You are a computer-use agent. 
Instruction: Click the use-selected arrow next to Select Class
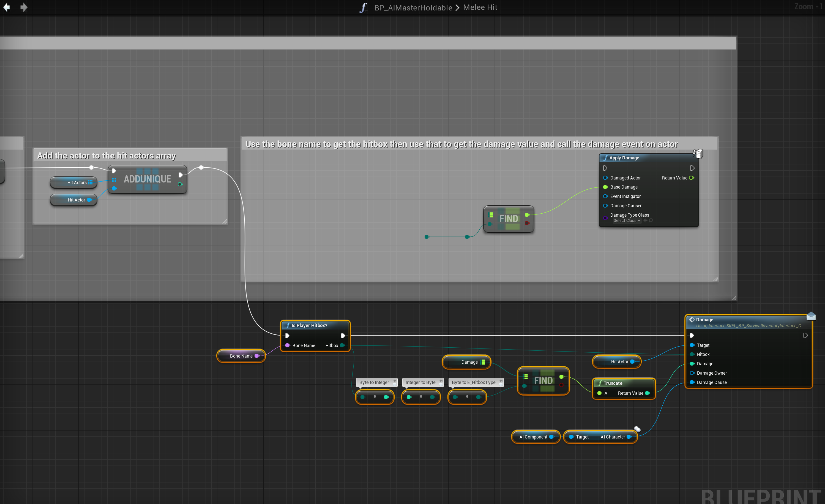tap(645, 220)
